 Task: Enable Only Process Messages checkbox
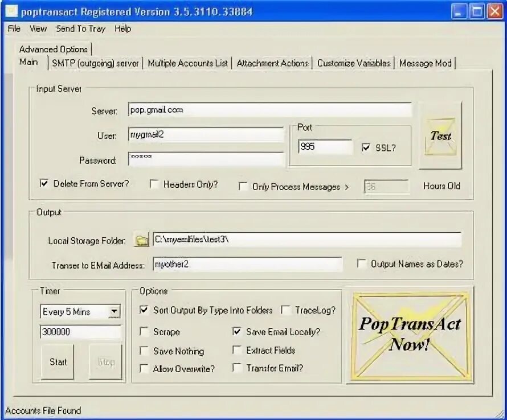pos(243,187)
